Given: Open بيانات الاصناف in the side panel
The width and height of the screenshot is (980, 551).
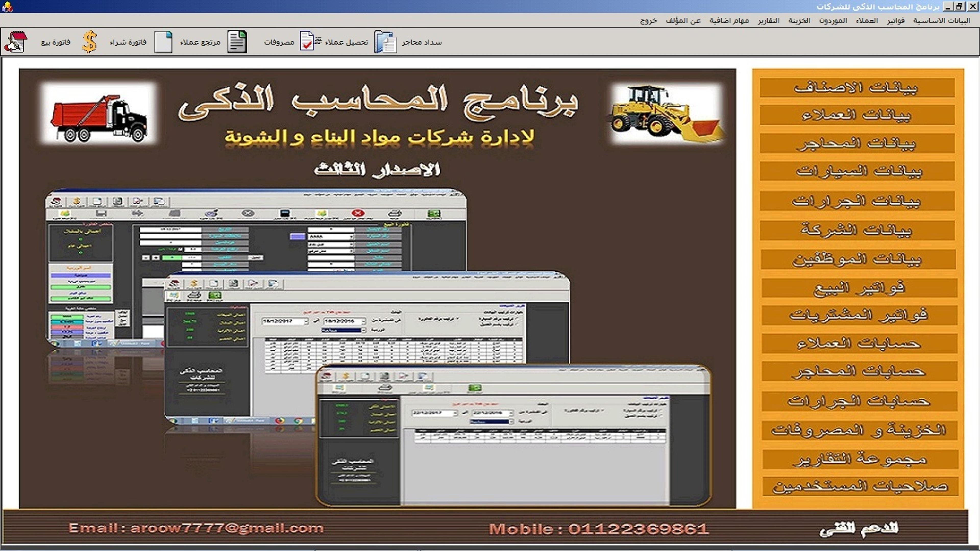Looking at the screenshot, I should pyautogui.click(x=857, y=88).
